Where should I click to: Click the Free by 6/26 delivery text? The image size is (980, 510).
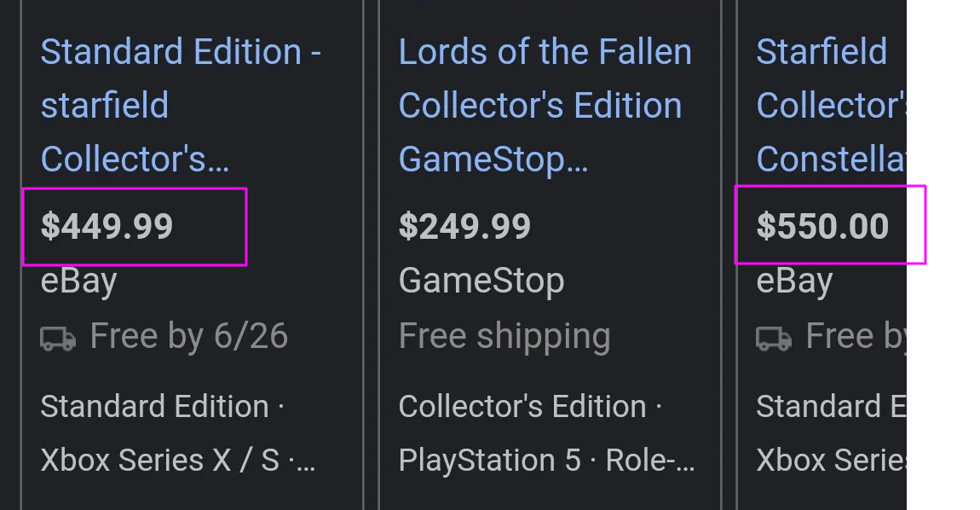[188, 336]
